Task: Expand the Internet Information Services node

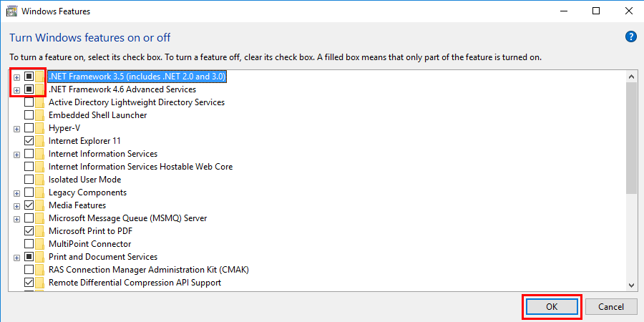Action: coord(17,155)
